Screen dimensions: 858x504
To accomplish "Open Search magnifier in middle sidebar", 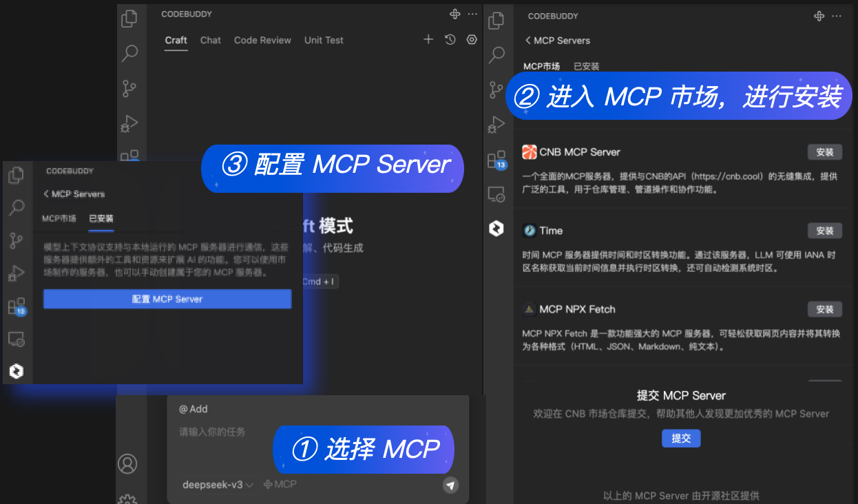I will pos(129,53).
